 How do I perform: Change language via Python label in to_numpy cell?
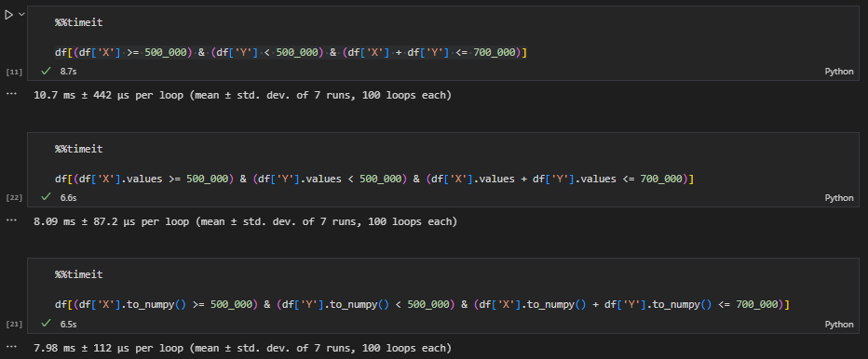(838, 325)
